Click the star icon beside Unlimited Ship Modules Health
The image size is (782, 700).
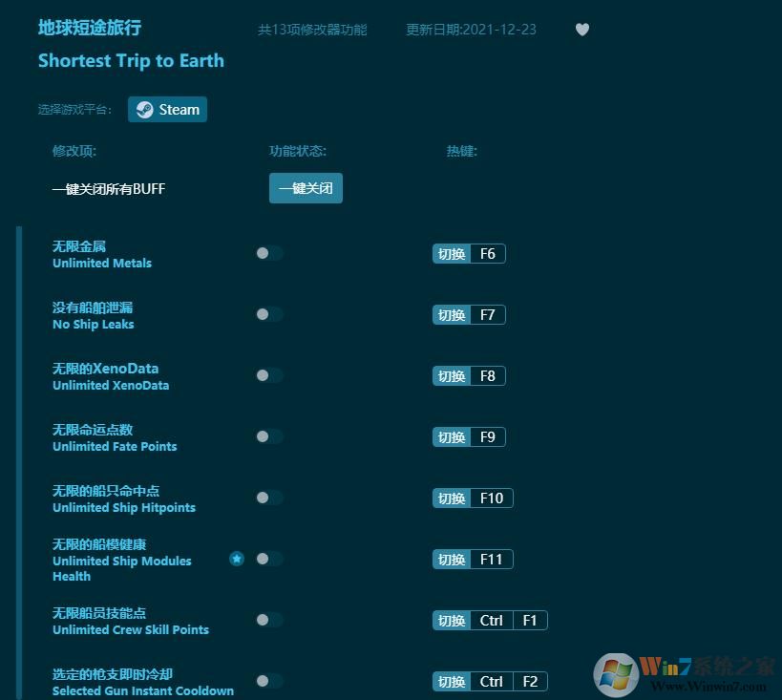pyautogui.click(x=237, y=559)
